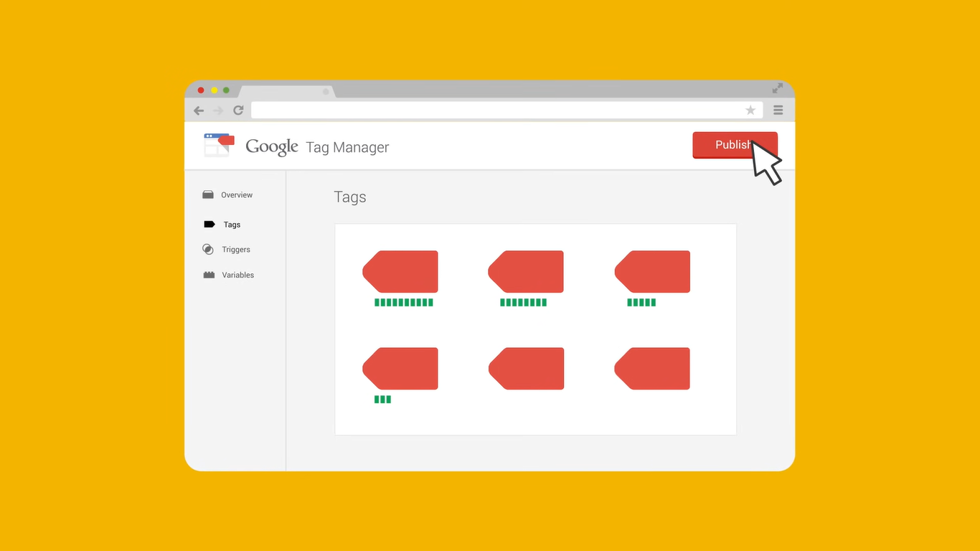
Task: Select the middle tag in top row
Action: click(x=526, y=272)
